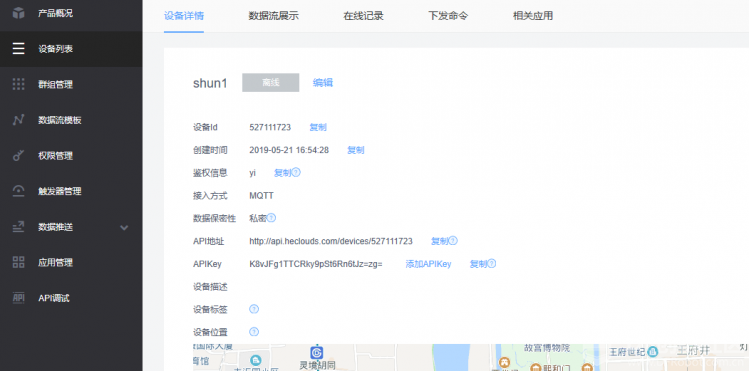
Task: Click help icon beside 设备标签
Action: pos(254,309)
